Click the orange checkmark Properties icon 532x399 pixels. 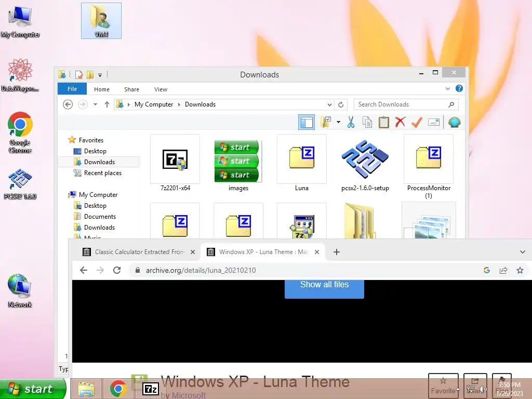click(417, 122)
